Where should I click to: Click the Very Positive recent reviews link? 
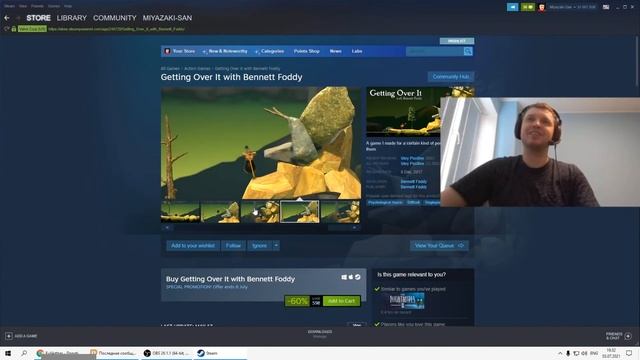tap(412, 158)
